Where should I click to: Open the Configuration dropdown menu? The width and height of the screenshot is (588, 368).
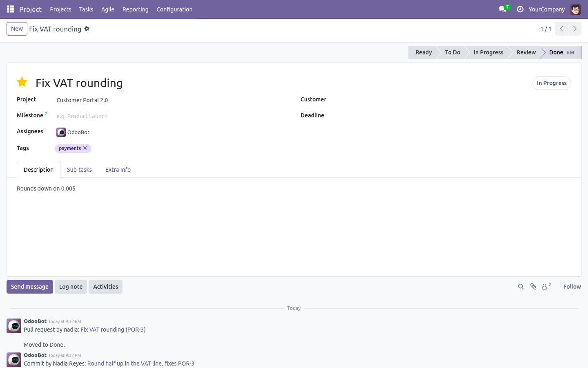[174, 9]
